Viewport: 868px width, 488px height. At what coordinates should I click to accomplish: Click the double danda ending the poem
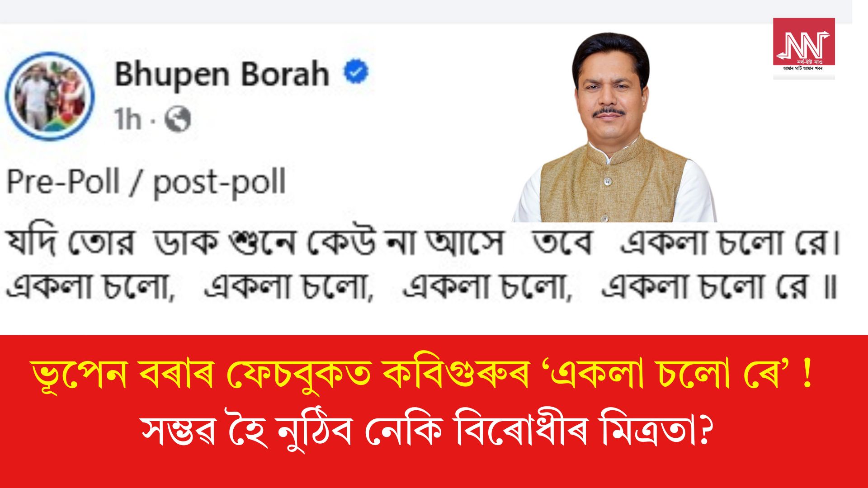coord(830,287)
